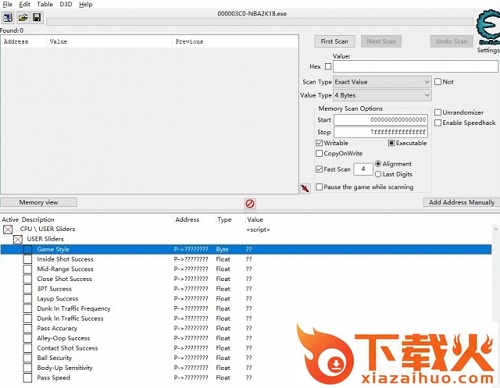
Task: Open the Value Type dropdown
Action: 382,95
